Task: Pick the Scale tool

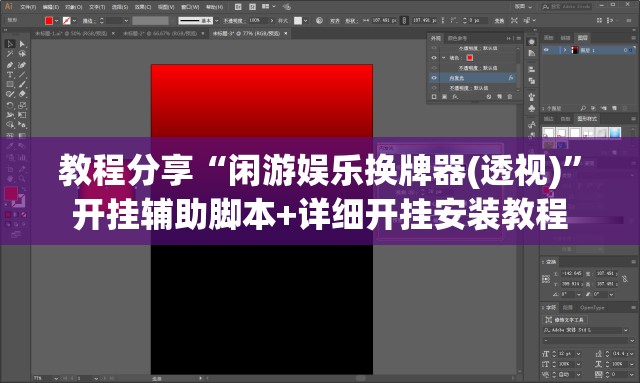Action: [22, 105]
